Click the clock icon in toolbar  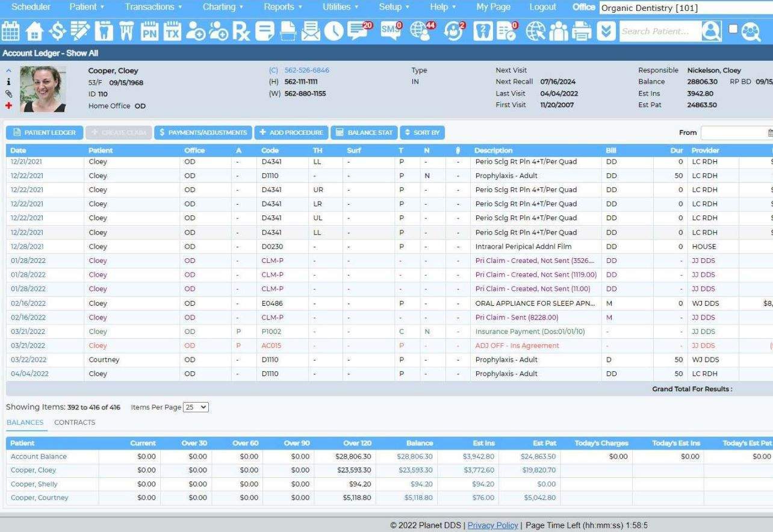click(334, 31)
